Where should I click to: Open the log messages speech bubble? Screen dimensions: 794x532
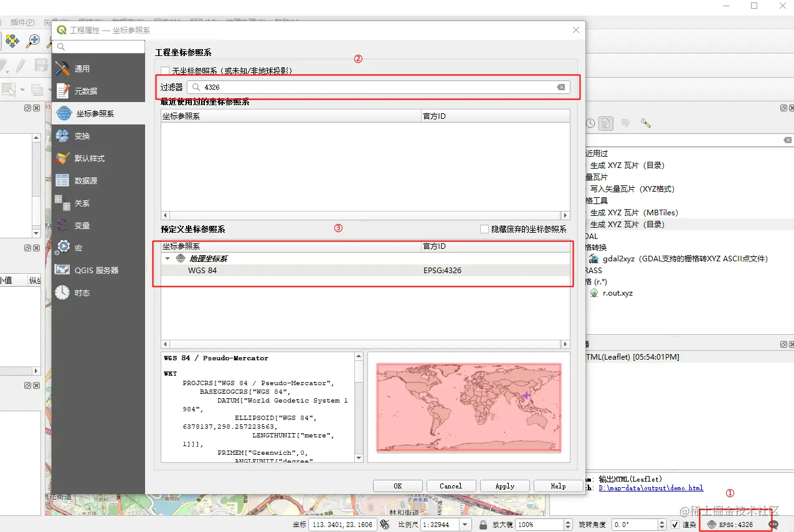774,525
